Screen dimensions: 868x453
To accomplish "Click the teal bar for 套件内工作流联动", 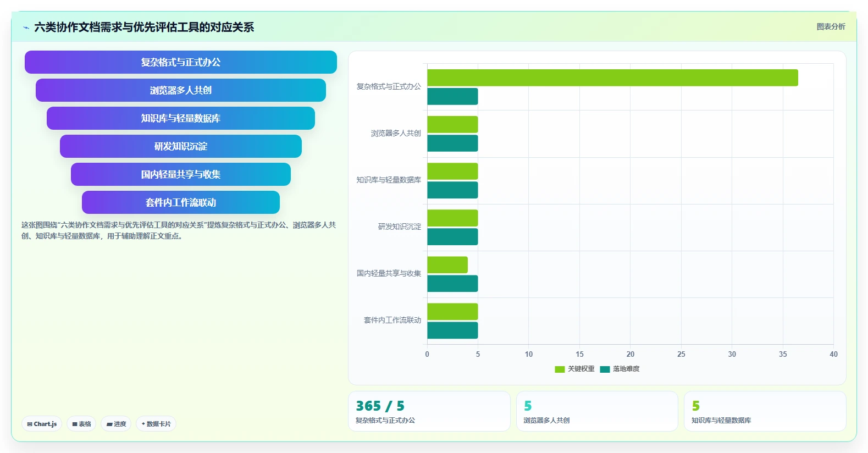I will (452, 330).
